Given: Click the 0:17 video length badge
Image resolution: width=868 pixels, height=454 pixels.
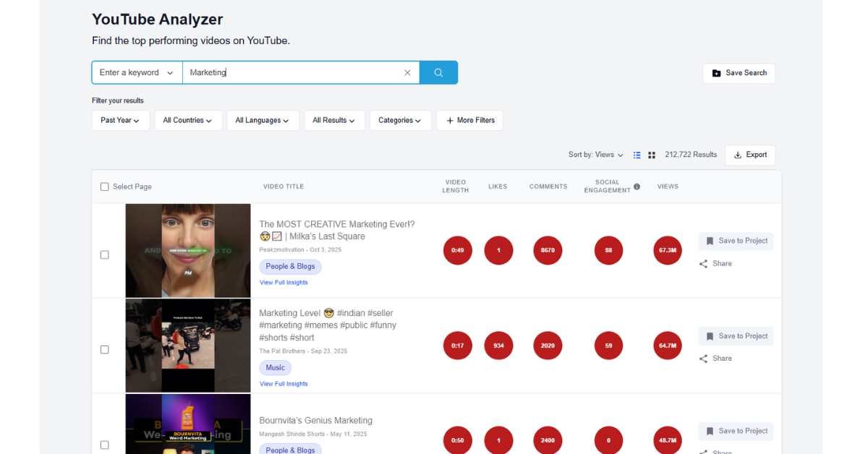Looking at the screenshot, I should pos(457,346).
